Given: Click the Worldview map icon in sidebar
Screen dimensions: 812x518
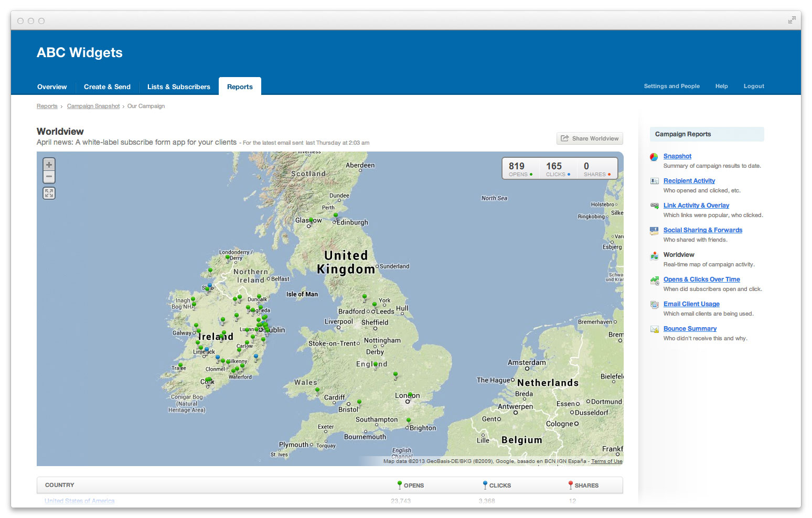Looking at the screenshot, I should pos(654,256).
